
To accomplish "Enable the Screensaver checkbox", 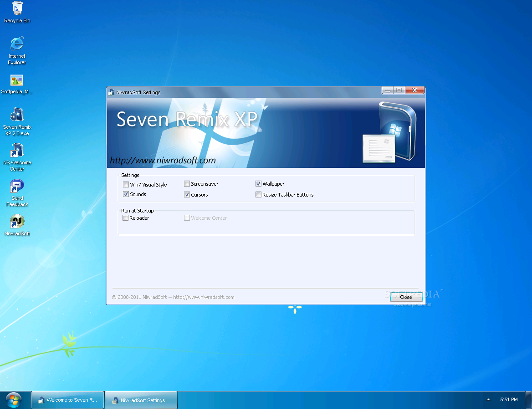I will tap(187, 184).
